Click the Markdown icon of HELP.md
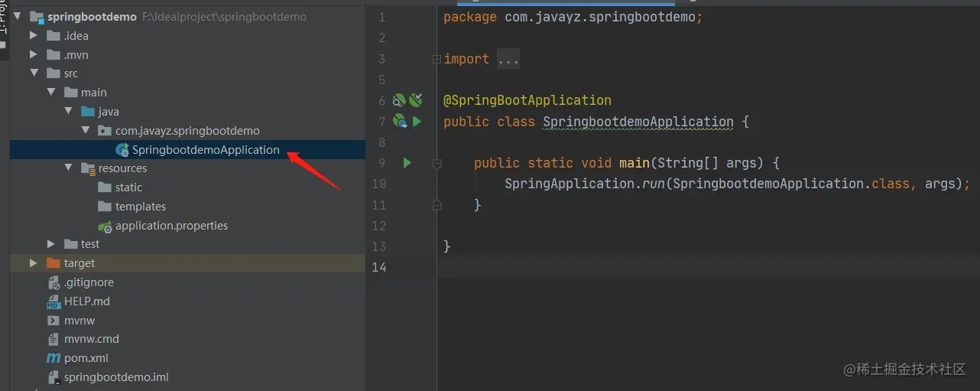Viewport: 980px width, 391px height. click(54, 301)
